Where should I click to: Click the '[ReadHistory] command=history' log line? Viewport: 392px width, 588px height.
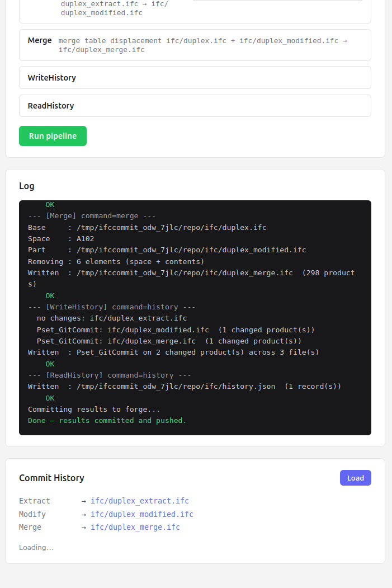[110, 375]
